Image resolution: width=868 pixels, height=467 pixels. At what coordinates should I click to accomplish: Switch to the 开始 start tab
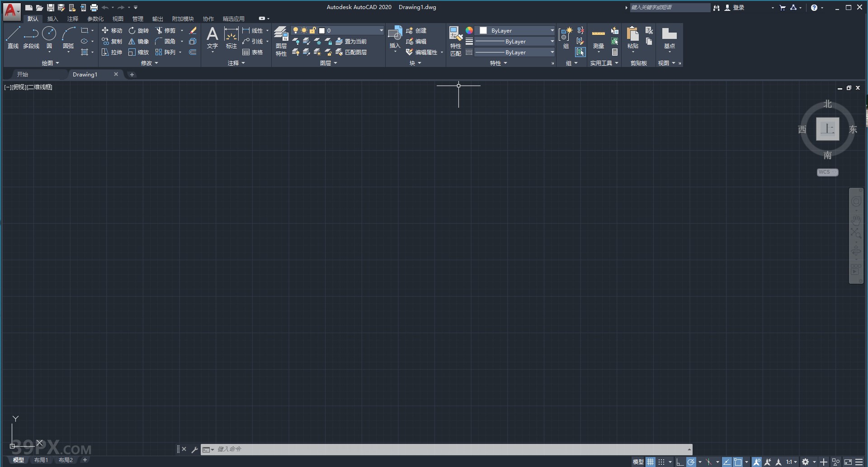[23, 74]
